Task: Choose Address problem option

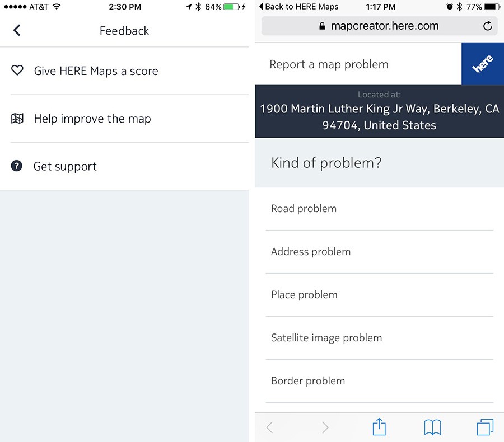Action: click(379, 252)
